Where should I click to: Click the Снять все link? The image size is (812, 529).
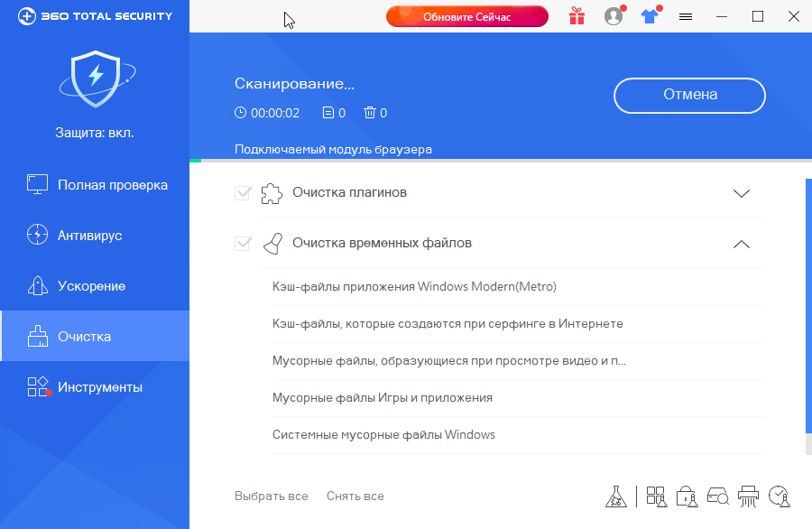(355, 496)
